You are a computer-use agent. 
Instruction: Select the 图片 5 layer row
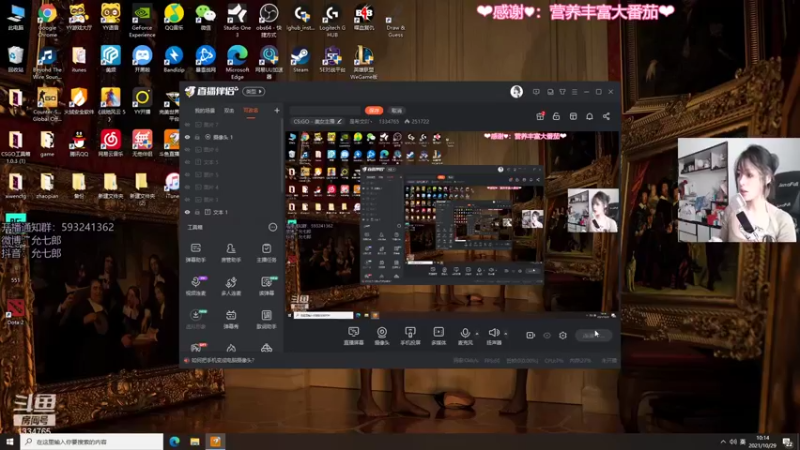(232, 174)
